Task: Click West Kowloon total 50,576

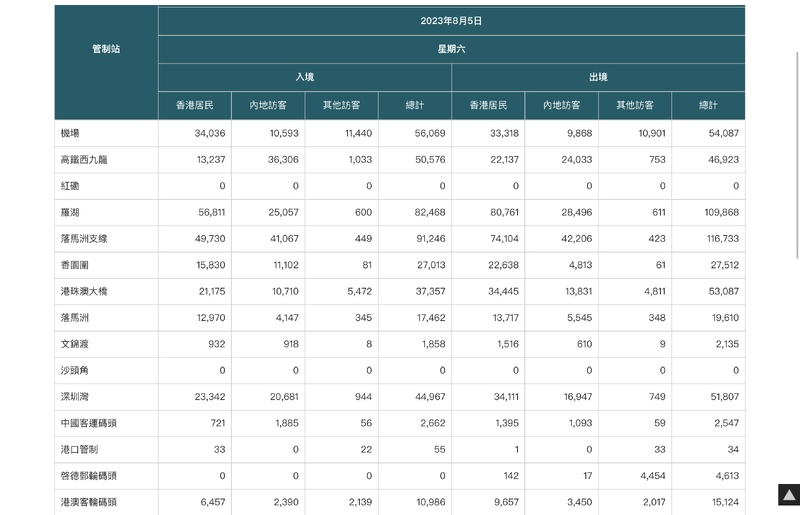Action: coord(430,160)
